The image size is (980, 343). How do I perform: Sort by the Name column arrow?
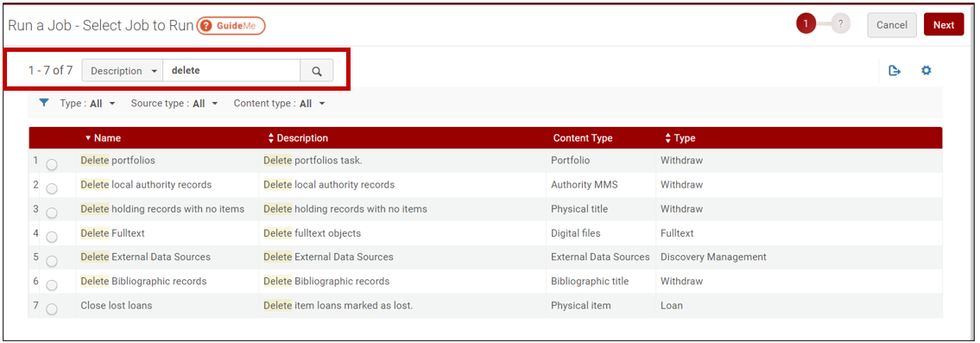coord(88,137)
